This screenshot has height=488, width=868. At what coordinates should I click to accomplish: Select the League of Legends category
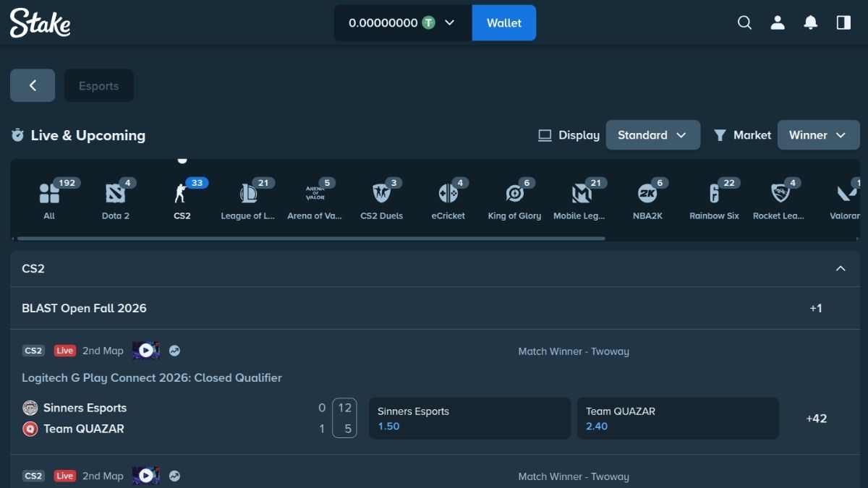(x=248, y=200)
